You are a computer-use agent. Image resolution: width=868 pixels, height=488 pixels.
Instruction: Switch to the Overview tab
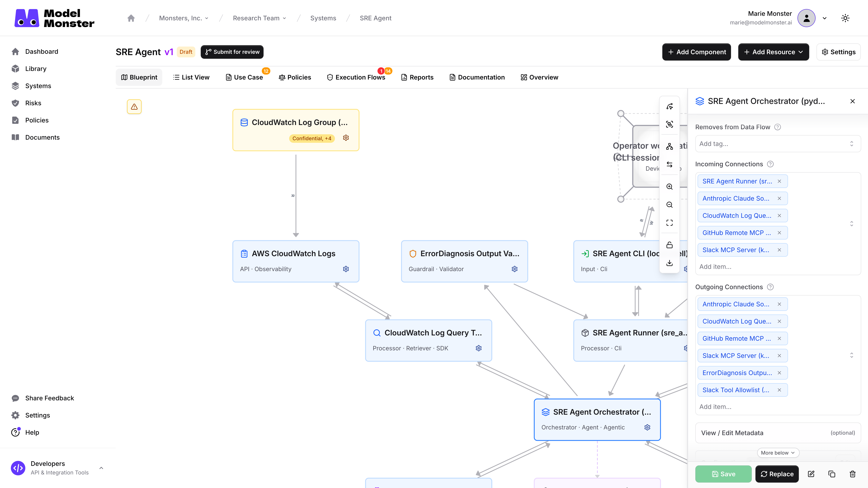point(539,77)
